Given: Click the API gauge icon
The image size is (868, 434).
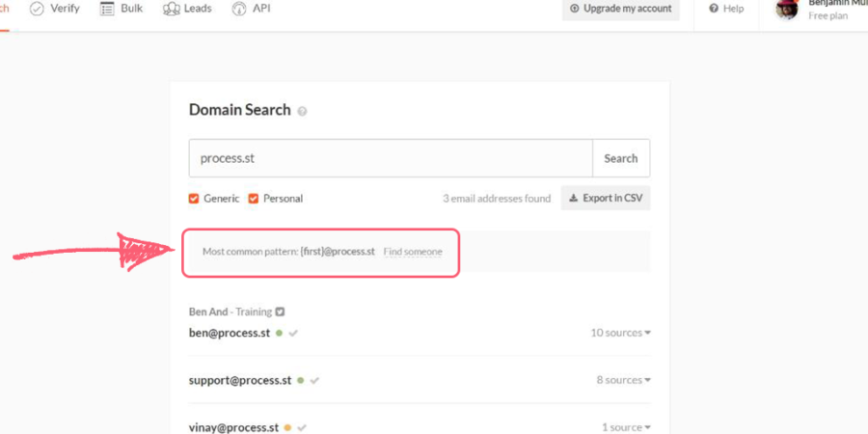Looking at the screenshot, I should 239,9.
